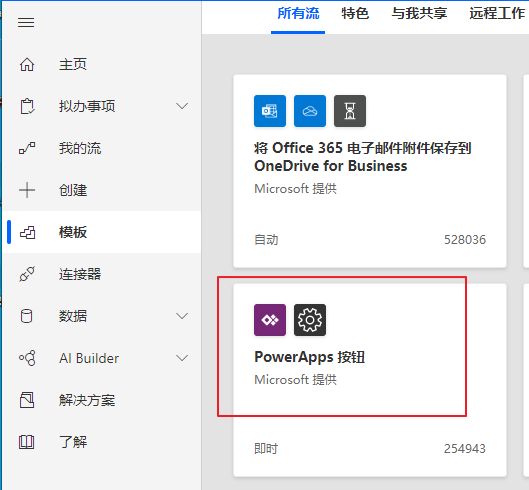Click the Outlook connector icon on the Office 365 card
Image resolution: width=529 pixels, height=490 pixels.
point(270,111)
